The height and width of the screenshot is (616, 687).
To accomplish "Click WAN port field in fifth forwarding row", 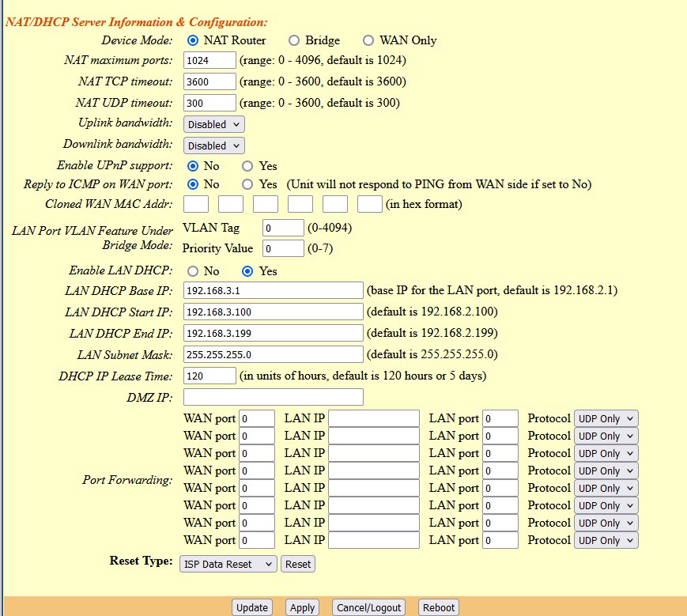I will [x=257, y=488].
